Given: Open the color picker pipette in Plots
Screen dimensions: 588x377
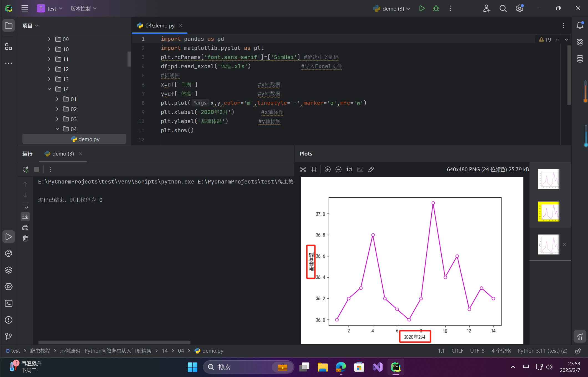Looking at the screenshot, I should point(371,169).
